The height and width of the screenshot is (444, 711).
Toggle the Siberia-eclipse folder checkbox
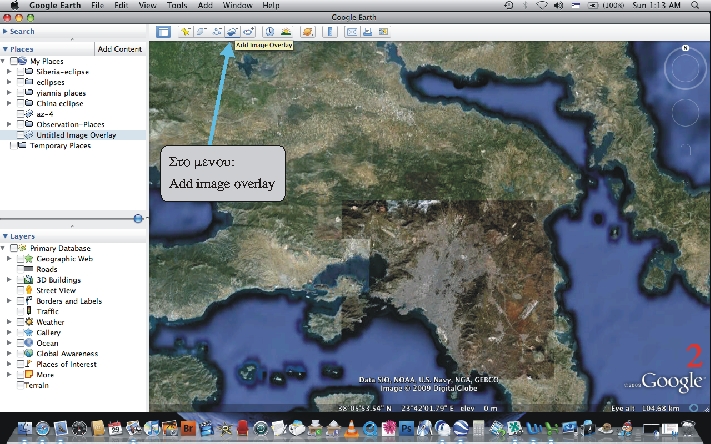point(20,72)
